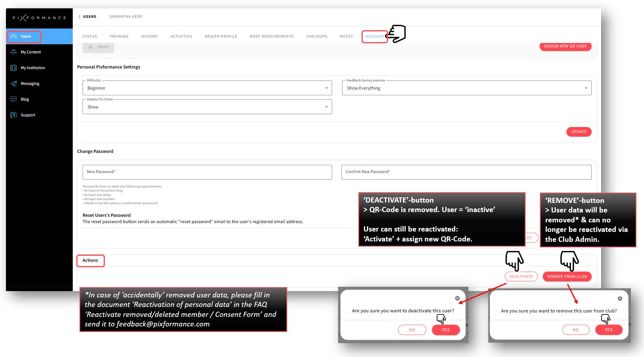The height and width of the screenshot is (357, 644).
Task: Click the My Content label
Action: [31, 52]
